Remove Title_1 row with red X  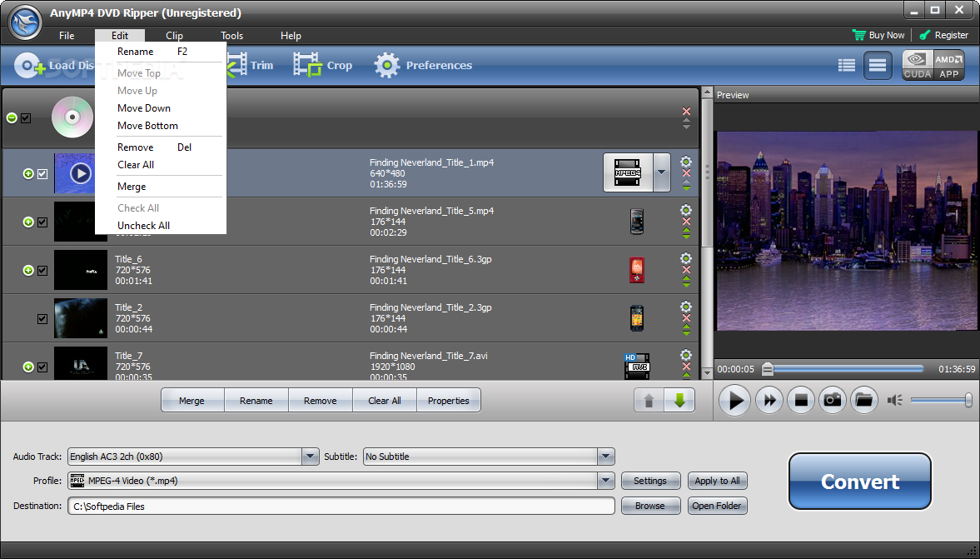point(685,173)
